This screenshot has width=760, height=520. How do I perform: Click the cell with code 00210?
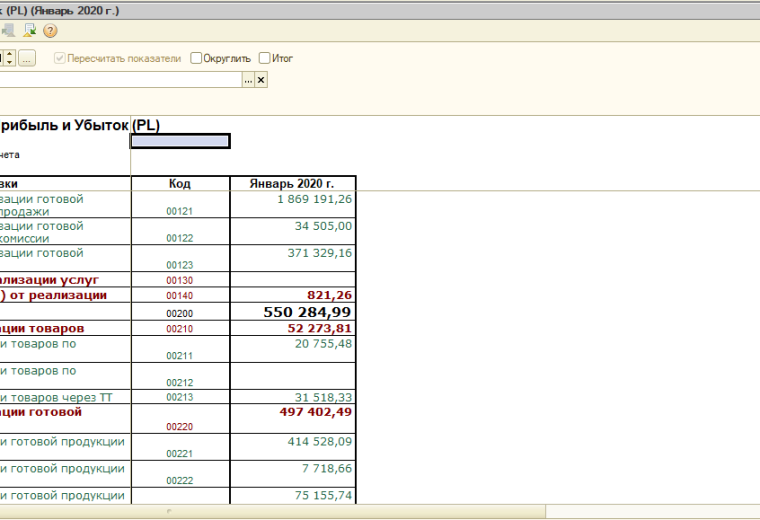(x=180, y=329)
